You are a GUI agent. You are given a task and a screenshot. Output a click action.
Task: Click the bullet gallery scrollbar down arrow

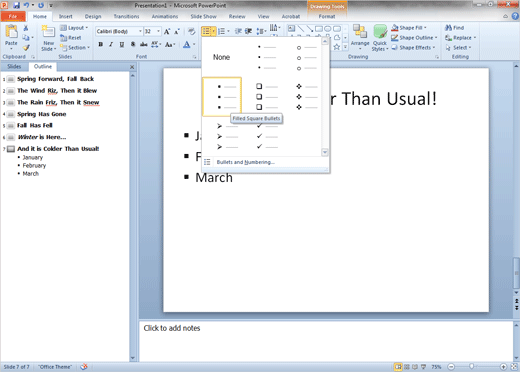325,152
